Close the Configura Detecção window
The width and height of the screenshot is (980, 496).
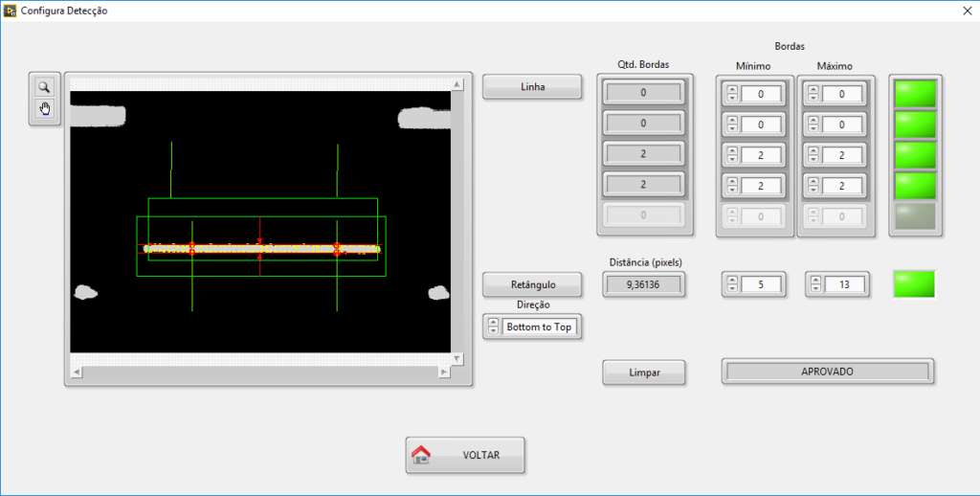(967, 11)
